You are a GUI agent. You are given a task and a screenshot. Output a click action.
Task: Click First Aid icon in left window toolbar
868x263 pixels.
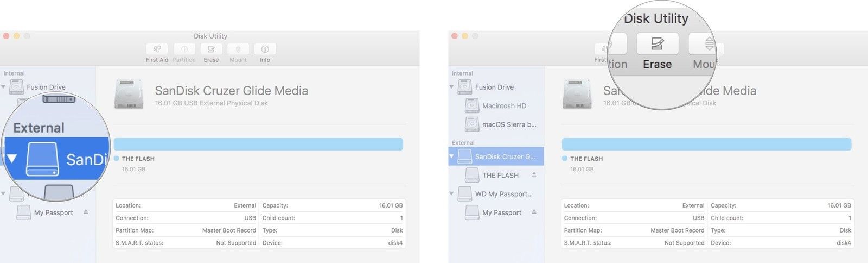point(157,49)
